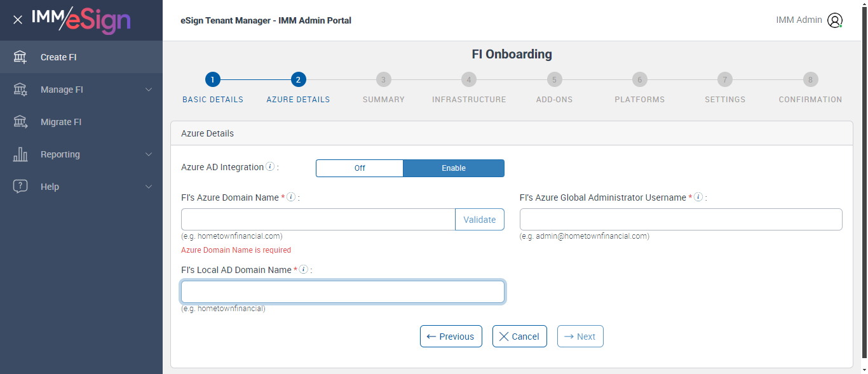Click the Create FI bank icon
This screenshot has width=868, height=374.
20,57
